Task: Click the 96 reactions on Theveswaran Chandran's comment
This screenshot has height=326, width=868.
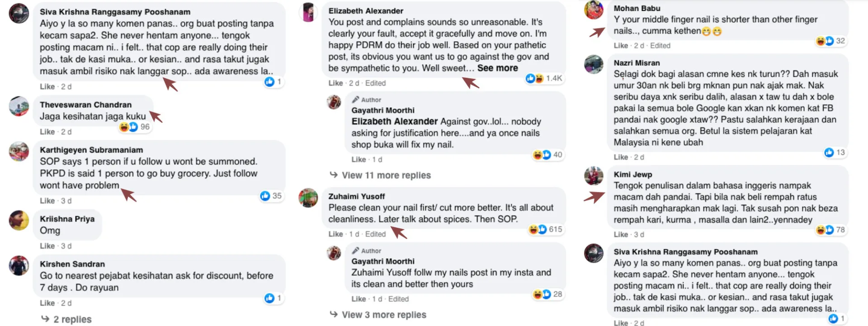Action: pos(134,127)
